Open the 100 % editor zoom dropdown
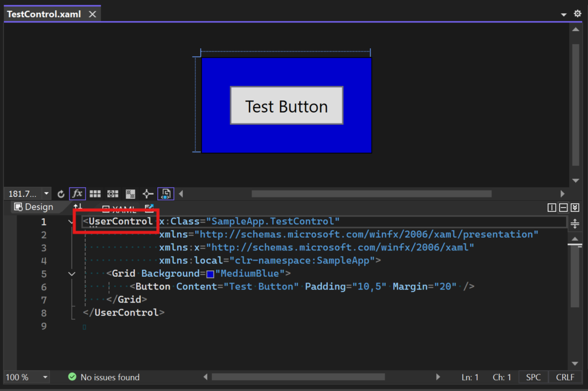 [x=45, y=377]
